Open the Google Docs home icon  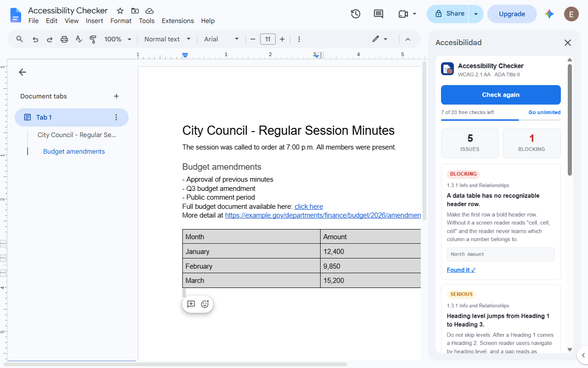click(16, 15)
